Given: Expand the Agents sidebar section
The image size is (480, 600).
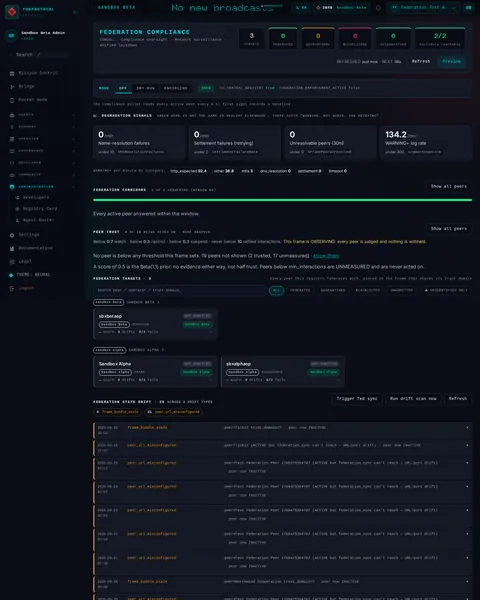Looking at the screenshot, I should click(73, 115).
